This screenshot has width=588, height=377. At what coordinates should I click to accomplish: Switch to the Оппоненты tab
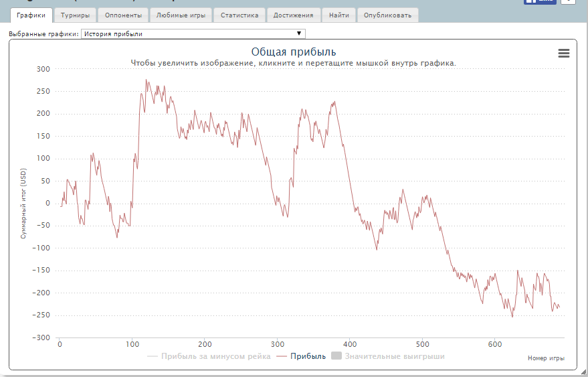(x=123, y=15)
